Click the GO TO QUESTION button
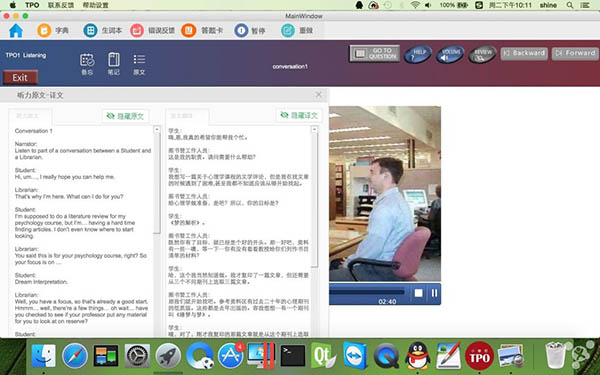 click(375, 54)
